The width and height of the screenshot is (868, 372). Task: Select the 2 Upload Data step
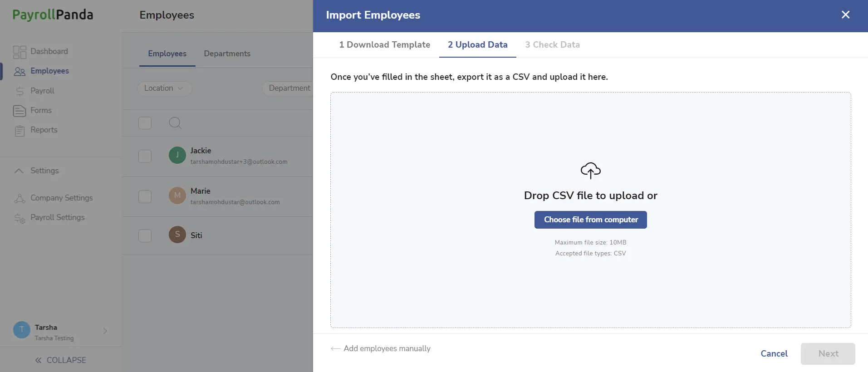478,45
